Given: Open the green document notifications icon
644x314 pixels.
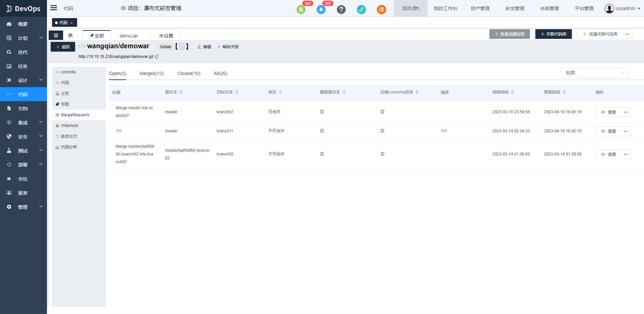Looking at the screenshot, I should pyautogui.click(x=301, y=10).
